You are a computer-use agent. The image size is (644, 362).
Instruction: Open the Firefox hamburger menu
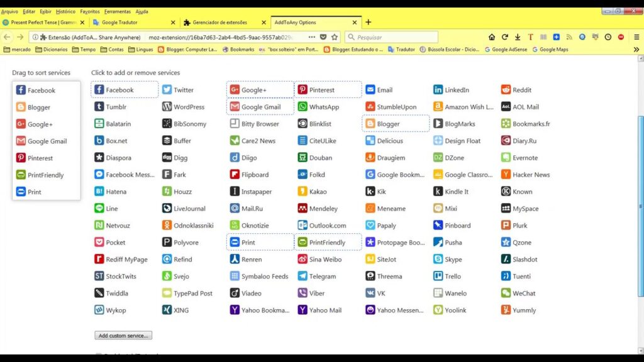point(636,37)
